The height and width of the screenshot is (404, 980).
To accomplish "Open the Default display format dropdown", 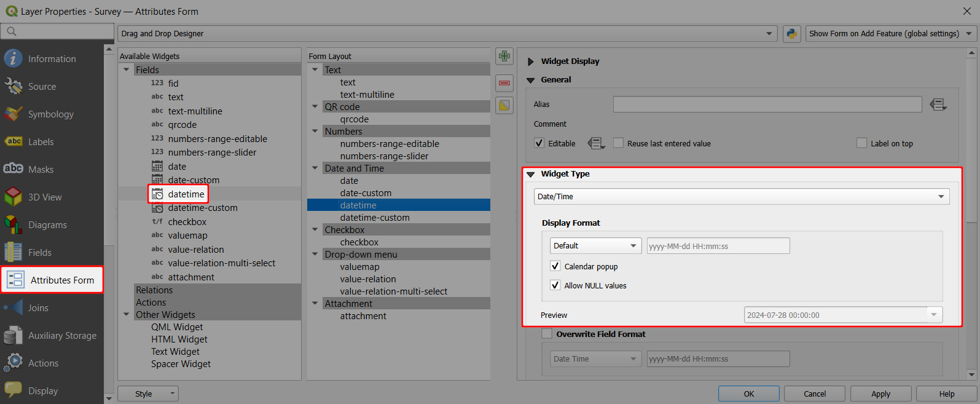I will [x=595, y=245].
